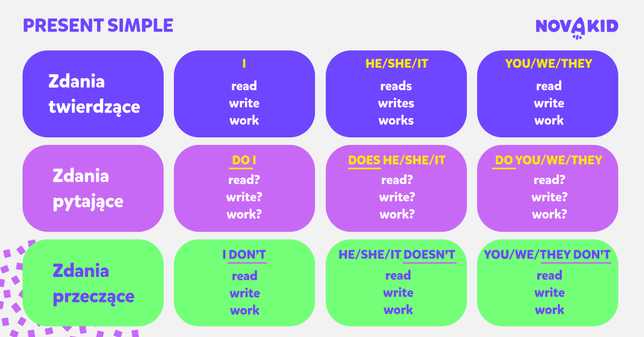Click the DO I heading

tap(244, 160)
